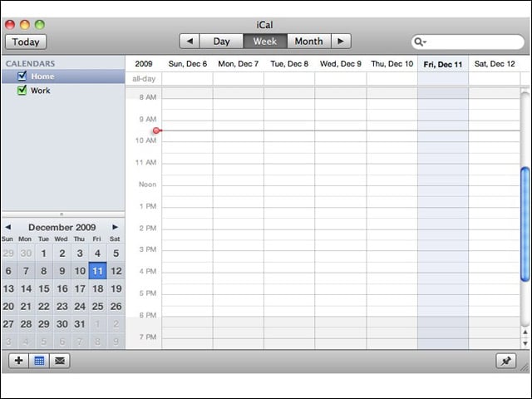The width and height of the screenshot is (532, 399).
Task: Switch to Month view
Action: 308,41
